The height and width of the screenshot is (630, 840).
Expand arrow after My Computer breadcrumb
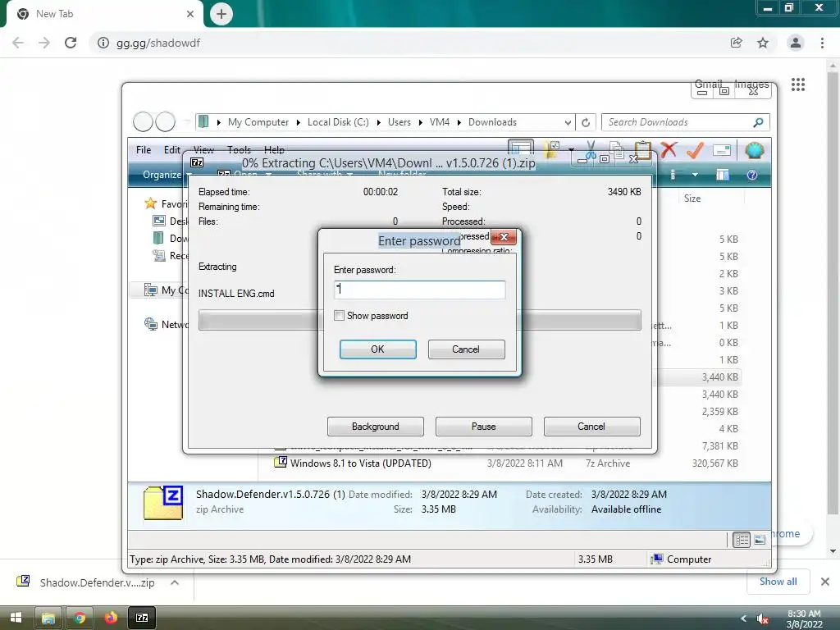click(x=299, y=123)
